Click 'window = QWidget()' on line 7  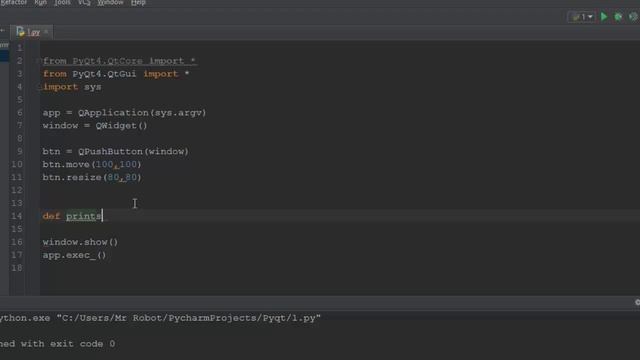pyautogui.click(x=95, y=126)
